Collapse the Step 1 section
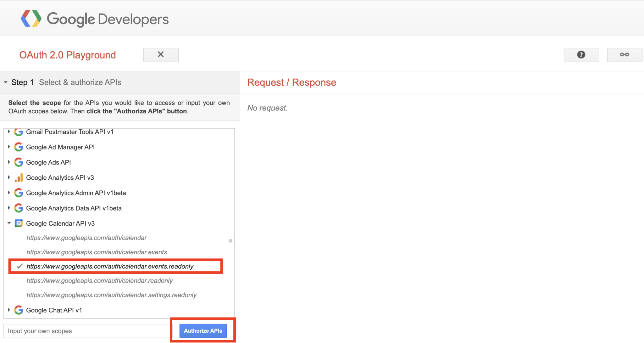 coord(5,82)
